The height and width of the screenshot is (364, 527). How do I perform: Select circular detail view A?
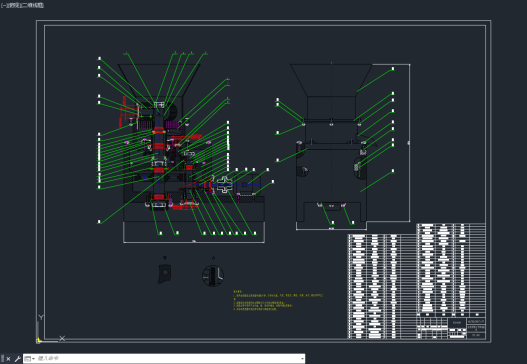(213, 276)
